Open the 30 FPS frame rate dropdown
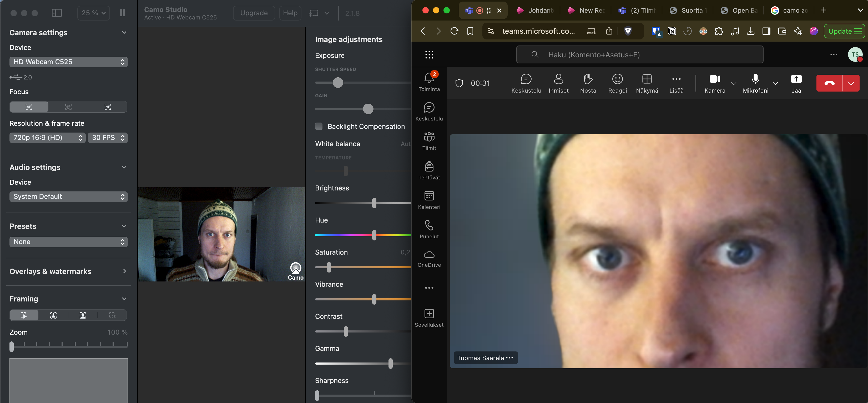Image resolution: width=868 pixels, height=403 pixels. click(108, 138)
